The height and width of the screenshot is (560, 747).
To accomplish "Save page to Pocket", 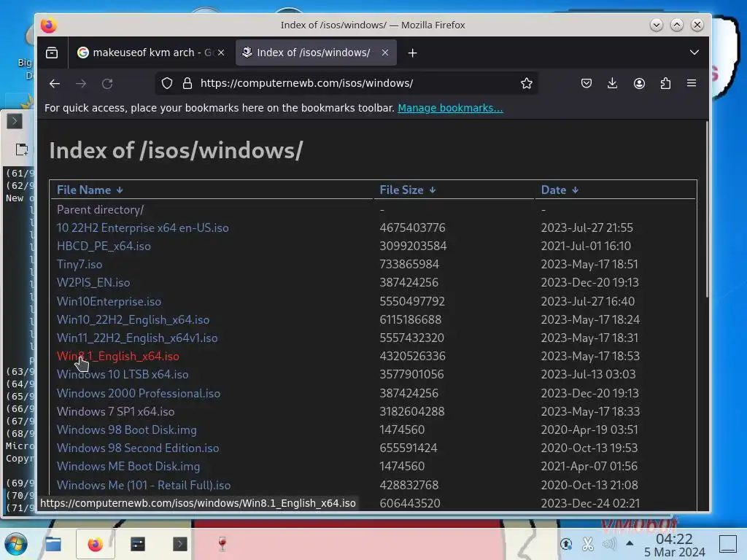I will tap(587, 83).
